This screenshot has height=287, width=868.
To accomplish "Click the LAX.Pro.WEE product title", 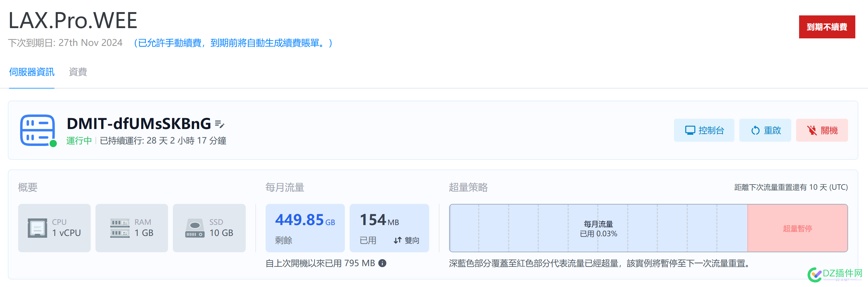I will tap(73, 20).
